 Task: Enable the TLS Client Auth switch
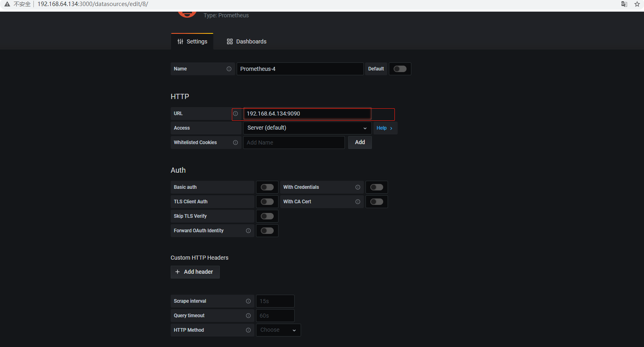(x=267, y=202)
